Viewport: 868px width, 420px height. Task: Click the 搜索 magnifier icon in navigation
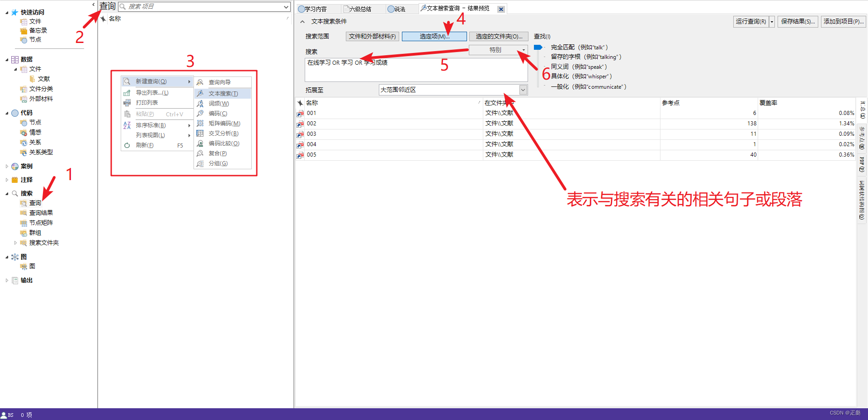point(15,193)
